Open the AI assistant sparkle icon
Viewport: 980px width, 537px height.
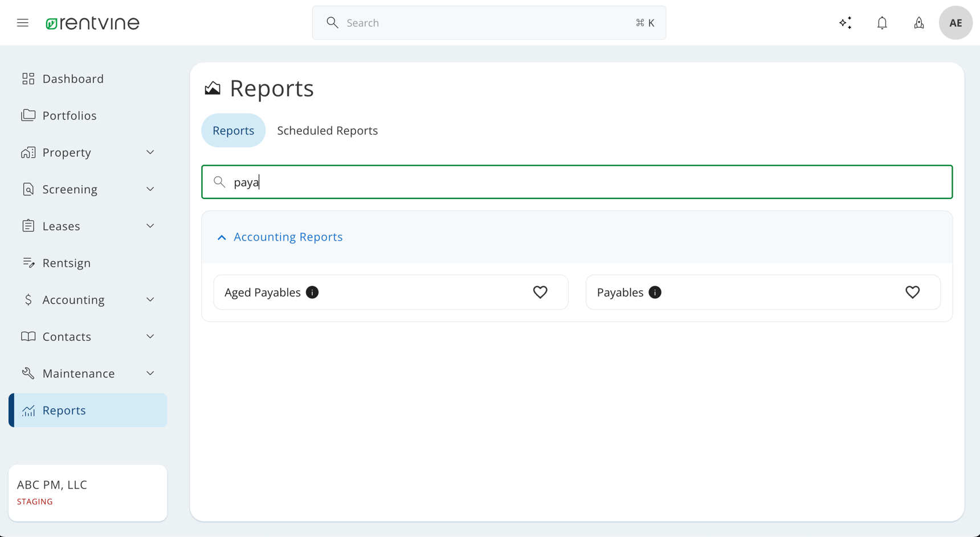pos(846,22)
